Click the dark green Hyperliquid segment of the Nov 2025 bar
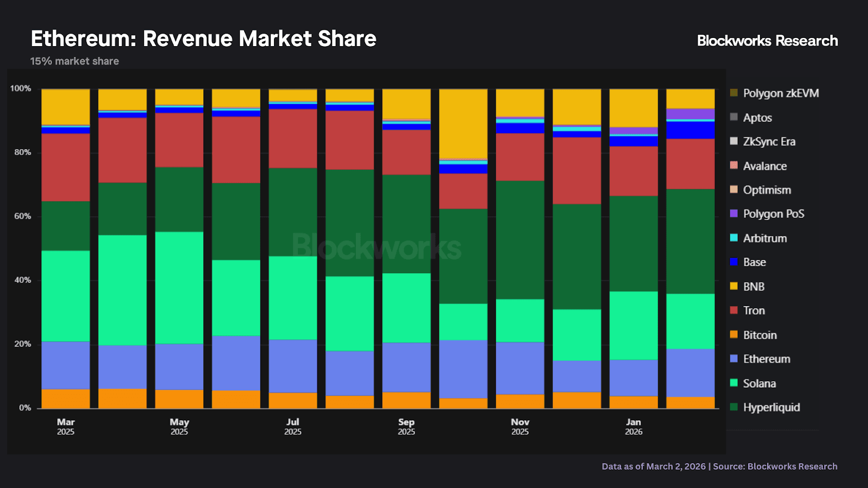The width and height of the screenshot is (868, 488). 520,240
